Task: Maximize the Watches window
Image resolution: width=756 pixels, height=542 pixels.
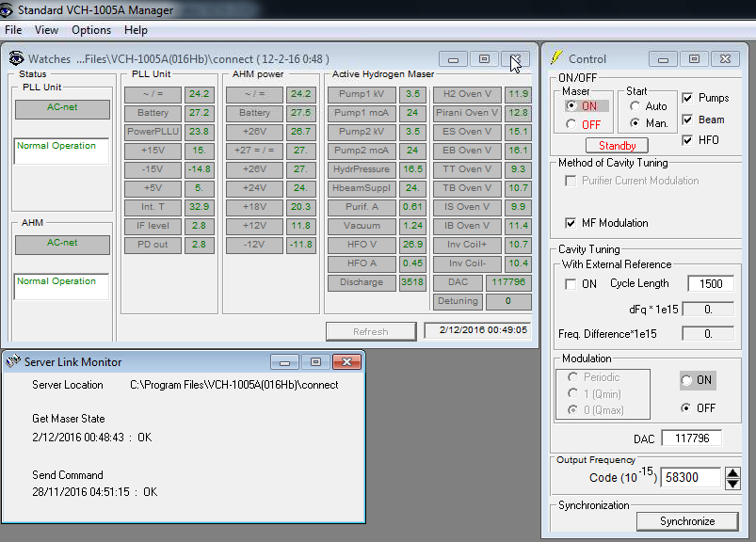Action: [x=484, y=59]
